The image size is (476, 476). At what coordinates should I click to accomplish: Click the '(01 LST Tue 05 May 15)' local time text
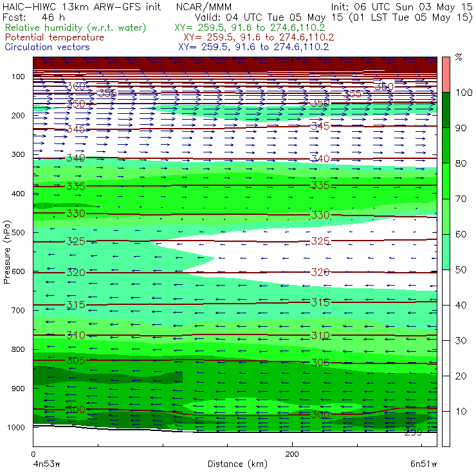point(411,17)
